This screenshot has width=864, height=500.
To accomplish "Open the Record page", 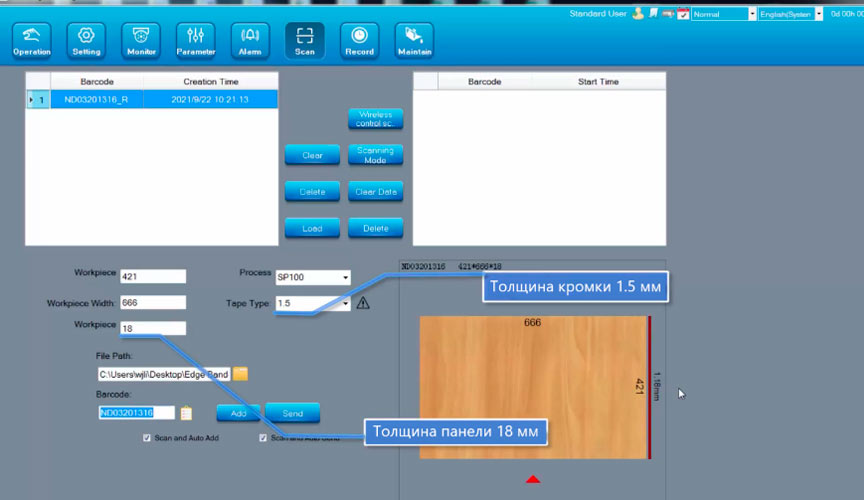I will tap(359, 40).
